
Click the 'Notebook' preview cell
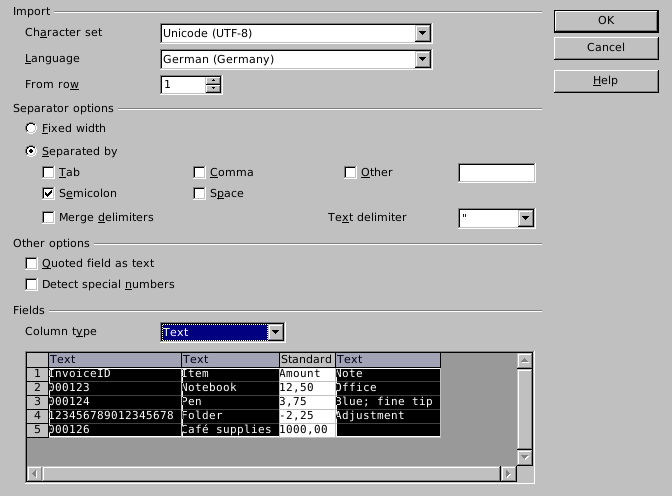(x=230, y=388)
